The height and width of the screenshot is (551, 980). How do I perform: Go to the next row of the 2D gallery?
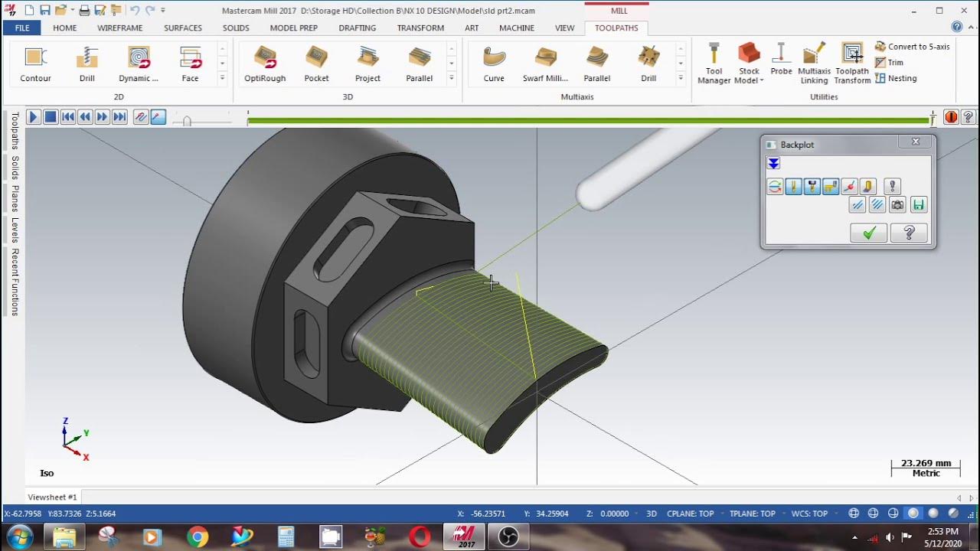(222, 64)
